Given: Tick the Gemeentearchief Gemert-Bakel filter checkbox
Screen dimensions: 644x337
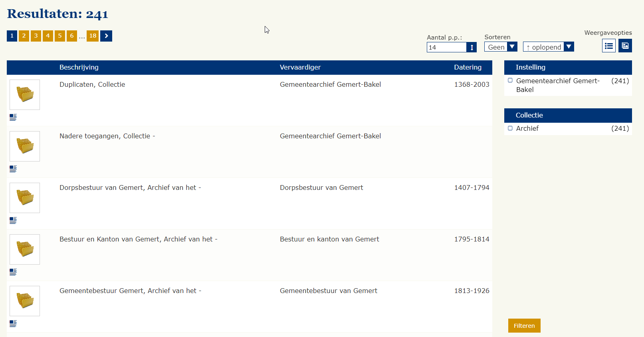Looking at the screenshot, I should click(x=510, y=80).
